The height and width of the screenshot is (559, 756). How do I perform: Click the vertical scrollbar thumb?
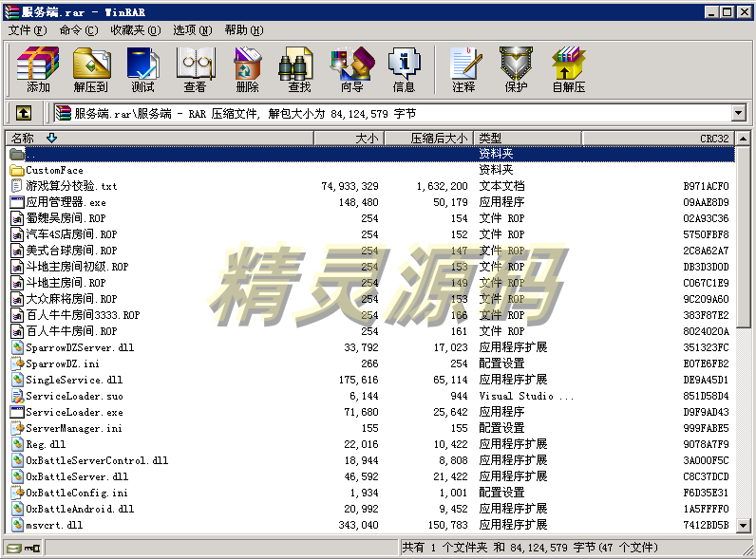(x=744, y=236)
